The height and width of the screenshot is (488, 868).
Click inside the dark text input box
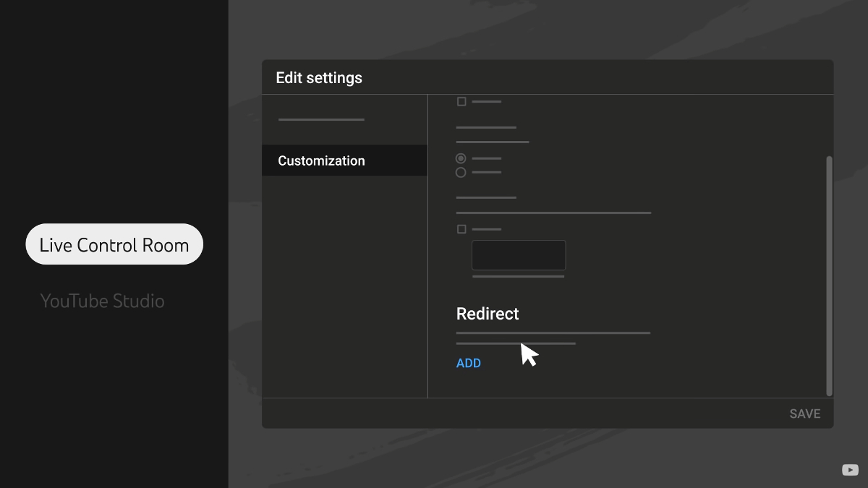click(x=518, y=254)
